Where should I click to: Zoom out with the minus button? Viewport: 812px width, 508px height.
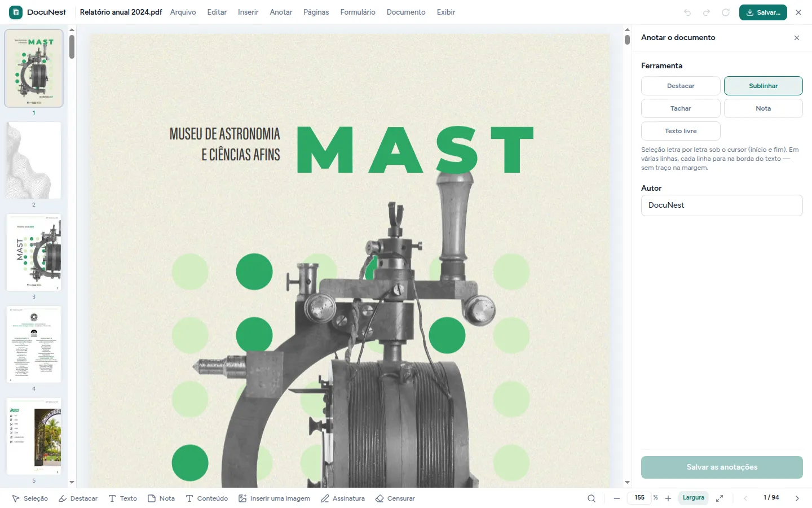pyautogui.click(x=617, y=498)
